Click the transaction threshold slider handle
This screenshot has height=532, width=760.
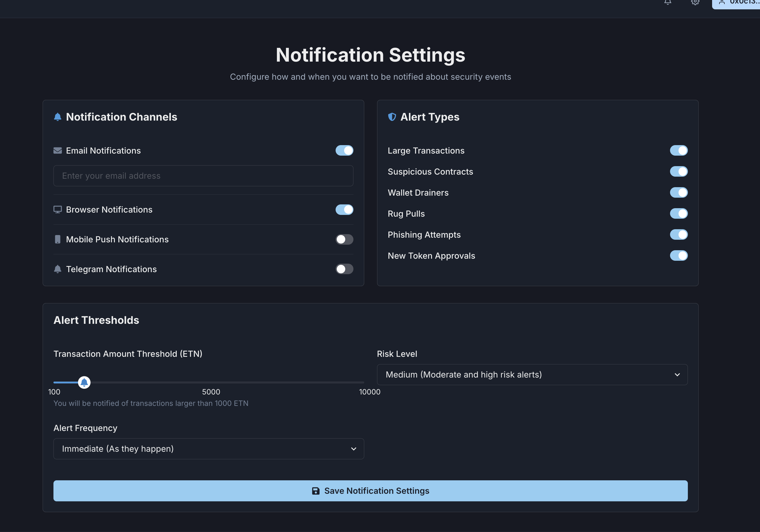(x=84, y=383)
